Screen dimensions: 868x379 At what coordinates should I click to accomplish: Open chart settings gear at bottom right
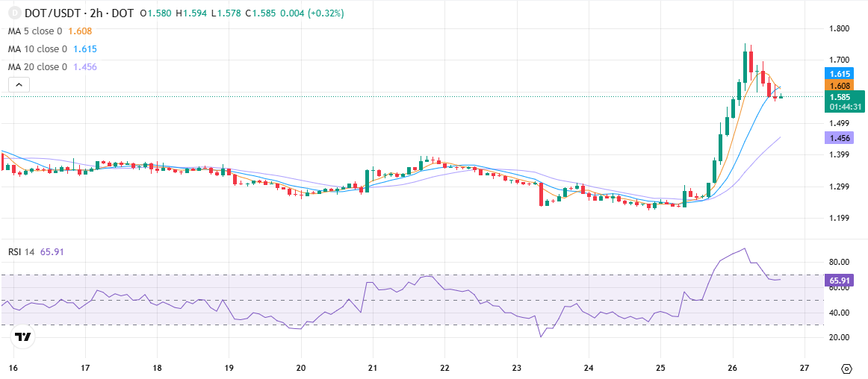[x=846, y=369]
